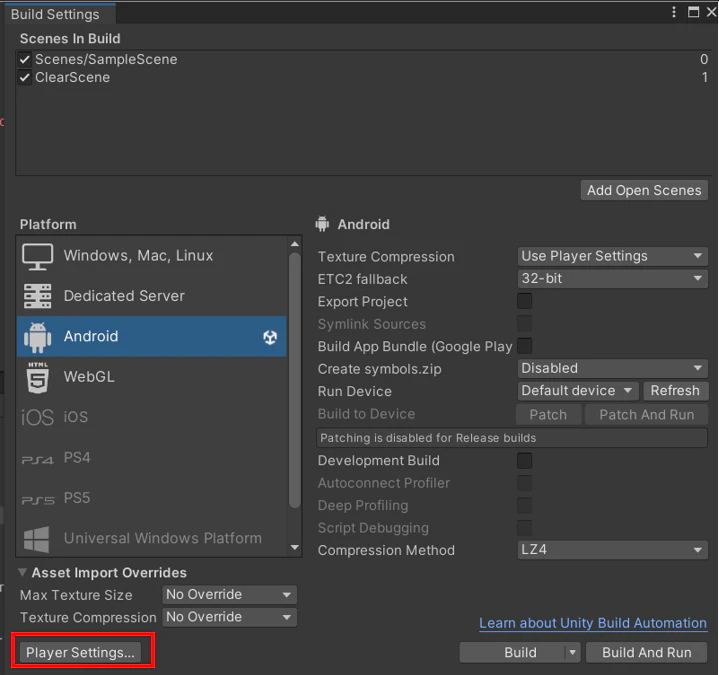Click the Patch button
Screen dimensions: 719x675
click(548, 415)
